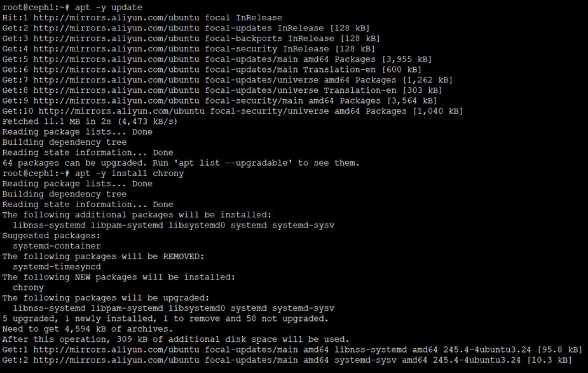The width and height of the screenshot is (588, 373).
Task: Click the "[1,262 kB]" size on Get:7 line
Action: (427, 80)
